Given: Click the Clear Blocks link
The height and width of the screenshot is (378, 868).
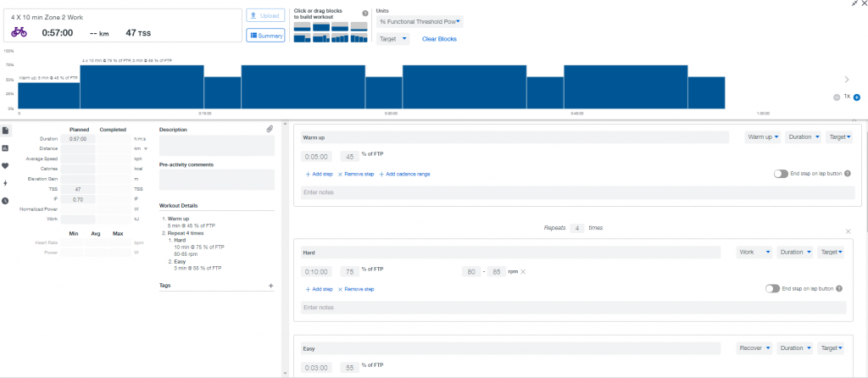Looking at the screenshot, I should 439,39.
